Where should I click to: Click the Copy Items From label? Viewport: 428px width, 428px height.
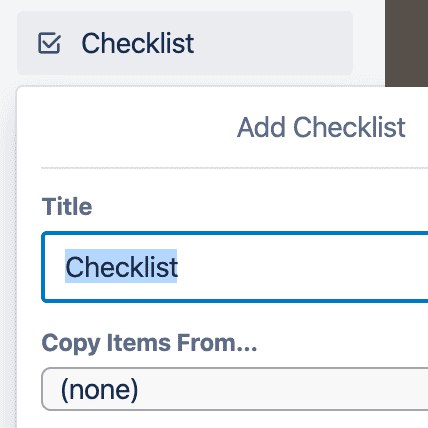point(149,343)
